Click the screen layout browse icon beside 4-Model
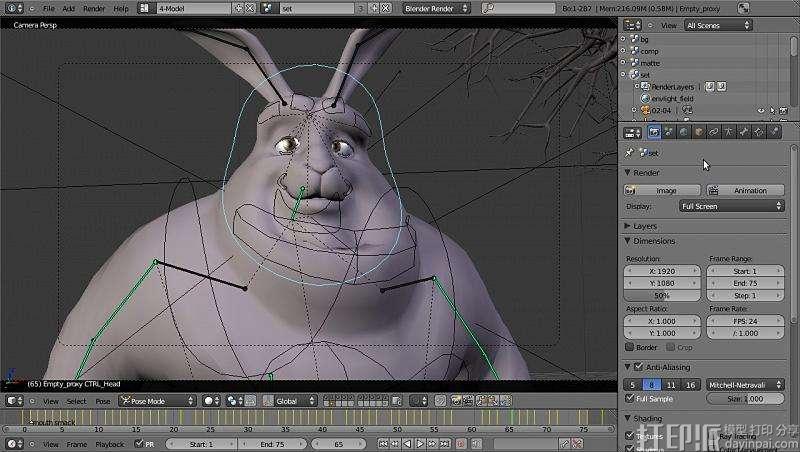800x452 pixels. pyautogui.click(x=147, y=9)
